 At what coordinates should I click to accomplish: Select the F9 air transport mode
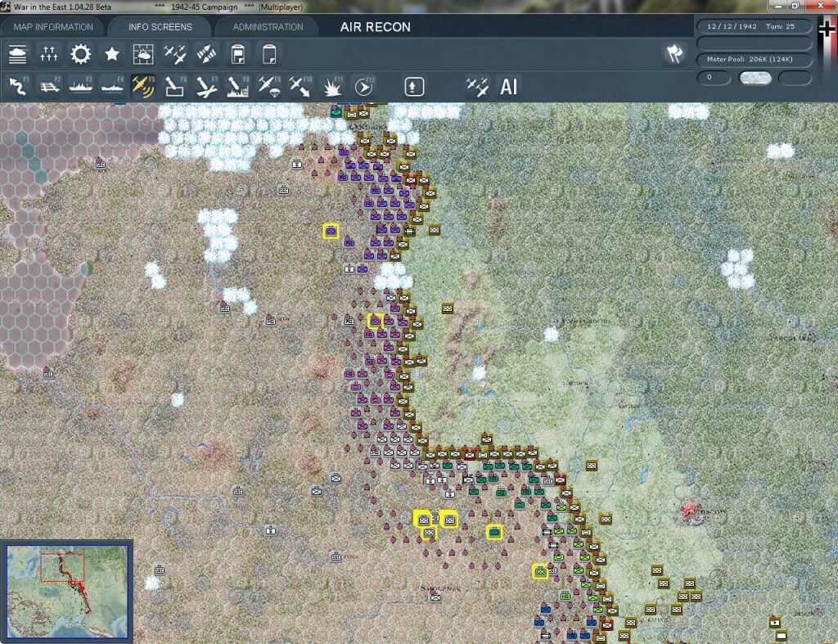click(269, 87)
